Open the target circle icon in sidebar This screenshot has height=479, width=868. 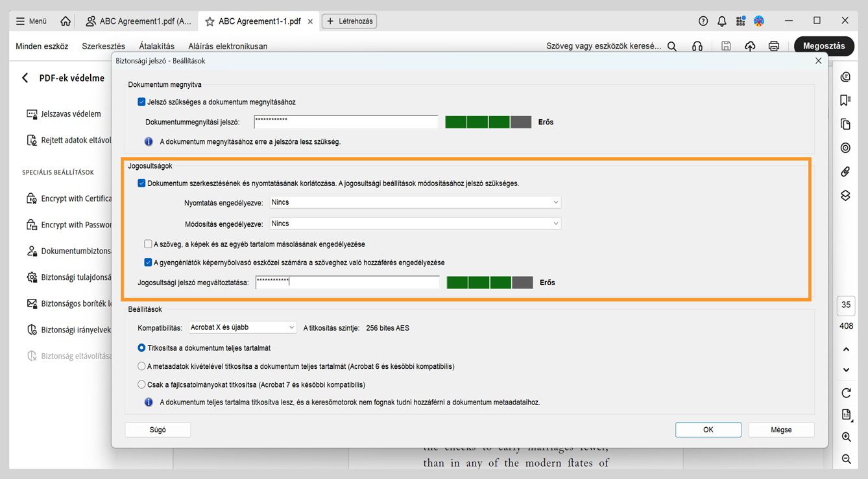pos(845,148)
